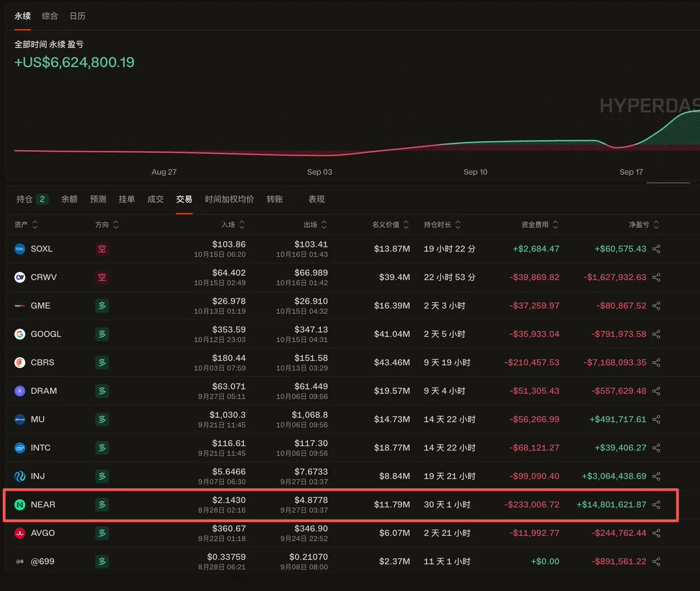This screenshot has height=591, width=700.
Task: Open share icon for INJ trade
Action: [656, 477]
